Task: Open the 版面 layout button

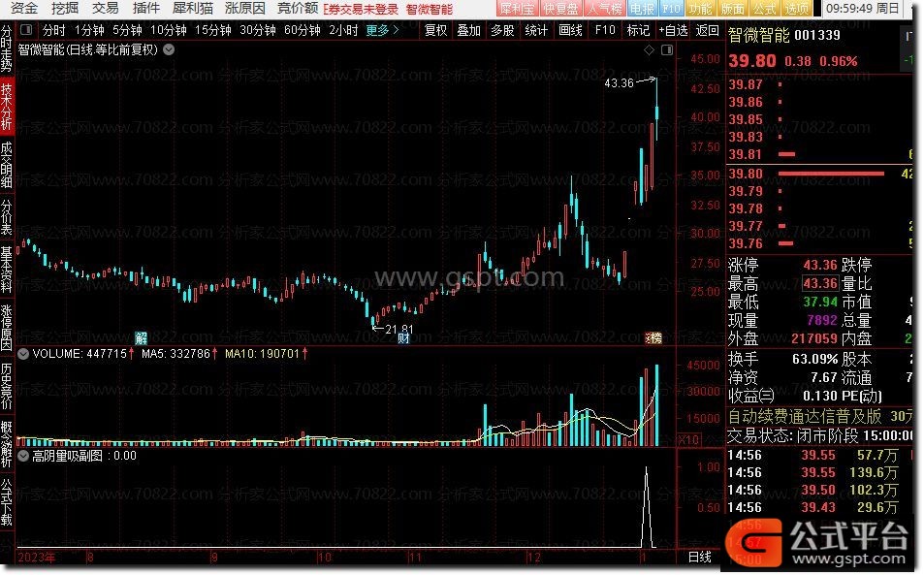Action: click(732, 9)
